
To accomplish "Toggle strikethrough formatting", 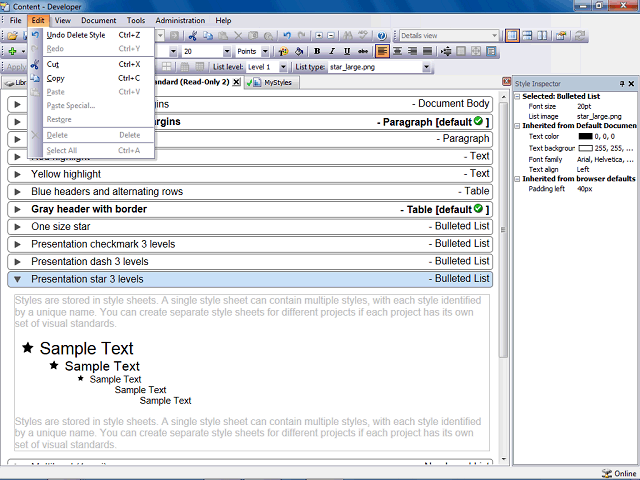I will click(362, 51).
